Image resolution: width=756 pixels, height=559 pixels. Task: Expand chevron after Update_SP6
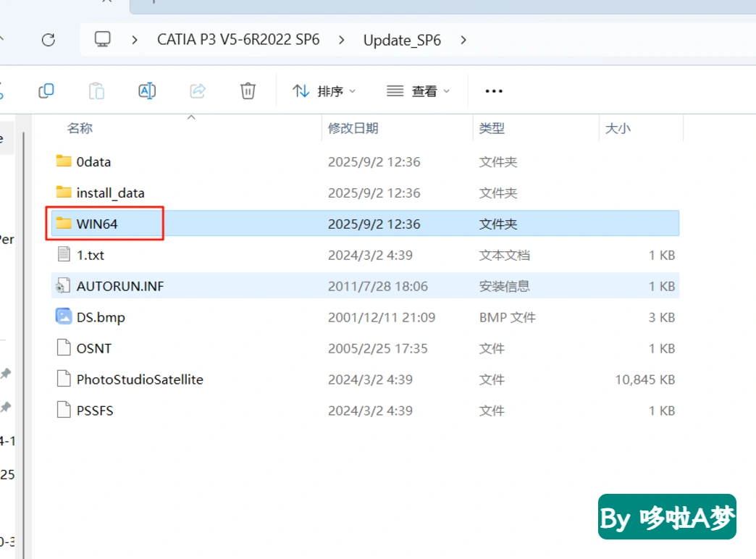463,40
